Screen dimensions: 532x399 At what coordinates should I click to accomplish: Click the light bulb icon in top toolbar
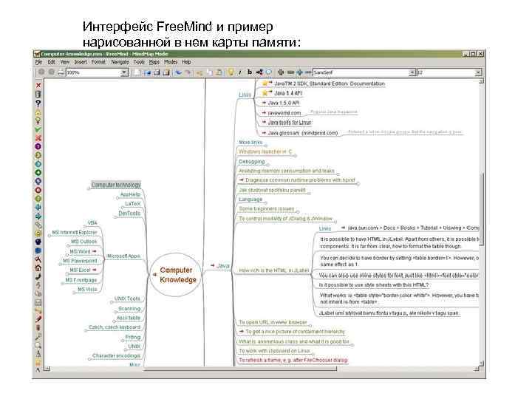[x=231, y=72]
